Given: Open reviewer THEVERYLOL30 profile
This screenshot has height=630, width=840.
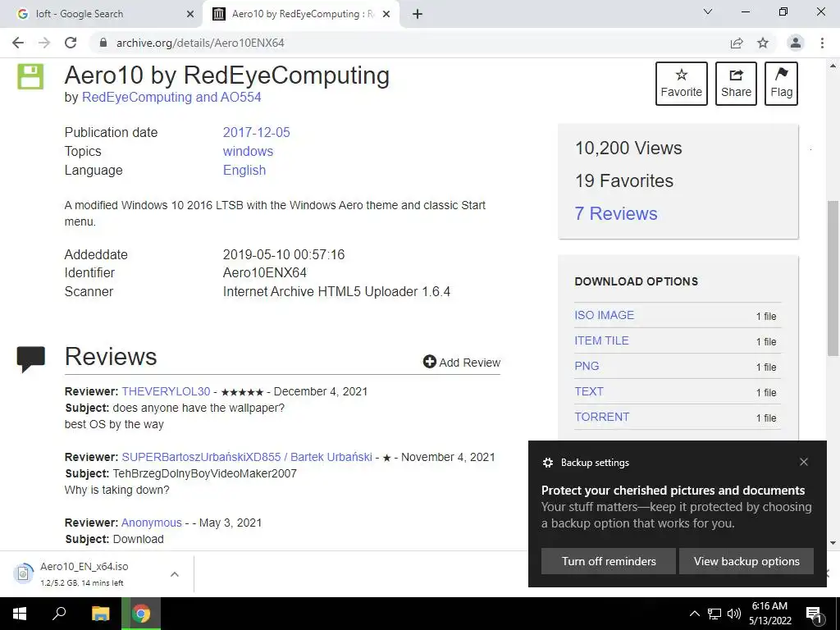Looking at the screenshot, I should pos(166,391).
